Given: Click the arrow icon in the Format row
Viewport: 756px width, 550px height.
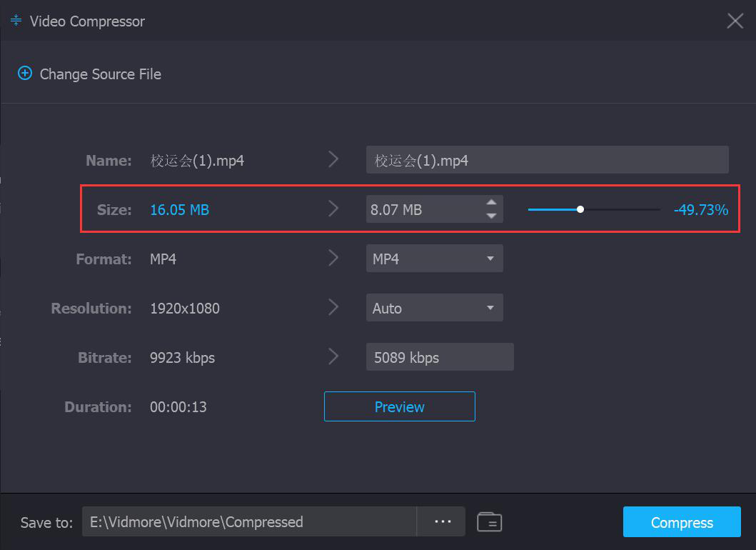Looking at the screenshot, I should (333, 259).
